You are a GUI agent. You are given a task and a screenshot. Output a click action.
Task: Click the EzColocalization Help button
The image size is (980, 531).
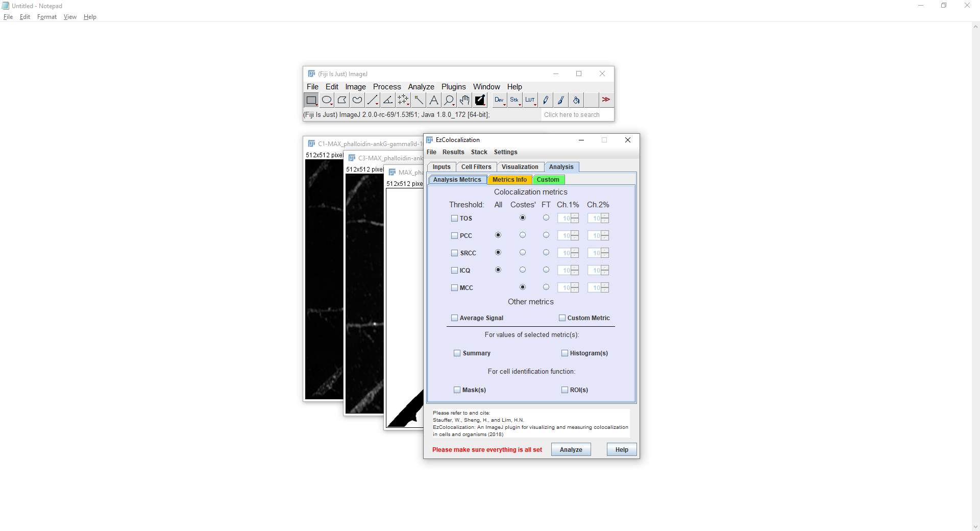[x=622, y=450]
